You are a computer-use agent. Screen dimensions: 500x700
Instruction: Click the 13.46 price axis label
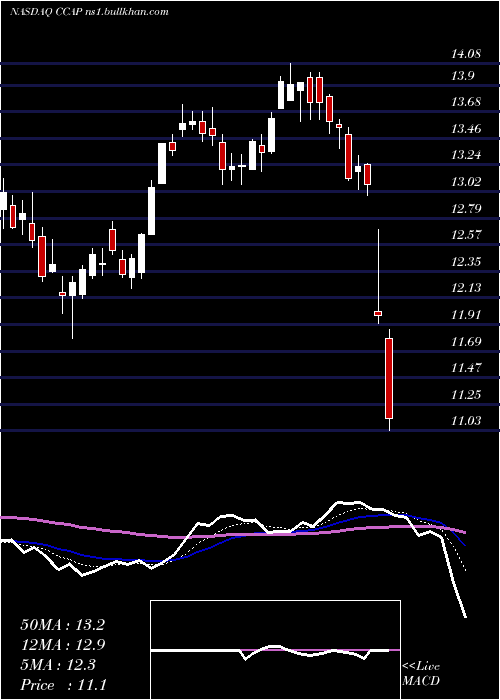point(467,129)
